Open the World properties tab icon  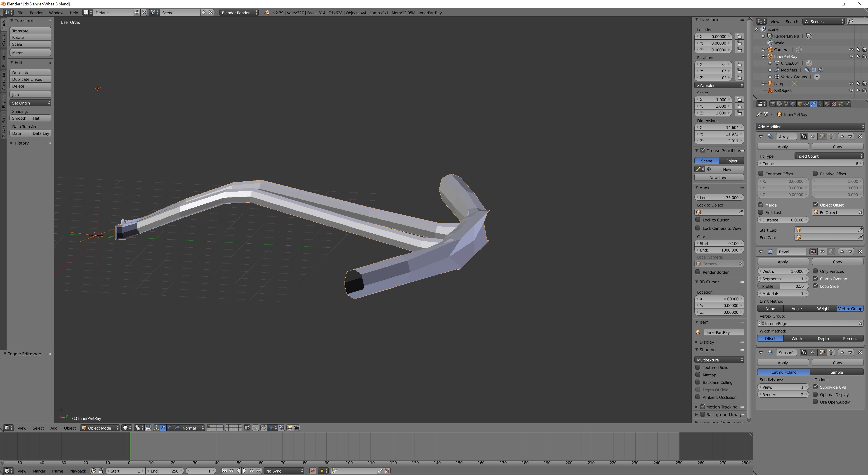point(793,104)
